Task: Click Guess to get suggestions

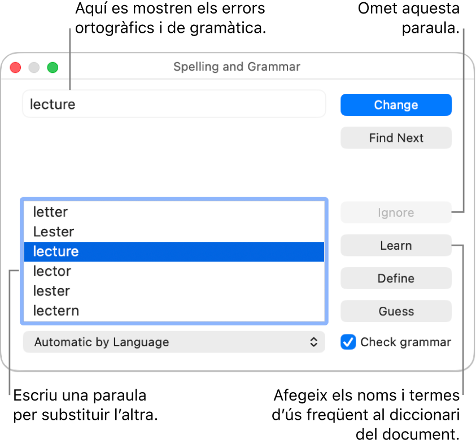Action: coord(396,311)
